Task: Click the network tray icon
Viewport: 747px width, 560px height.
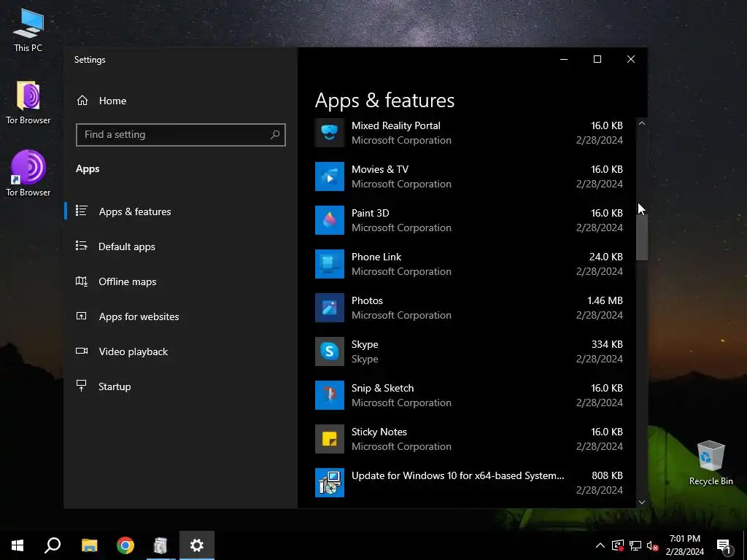Action: pos(635,545)
